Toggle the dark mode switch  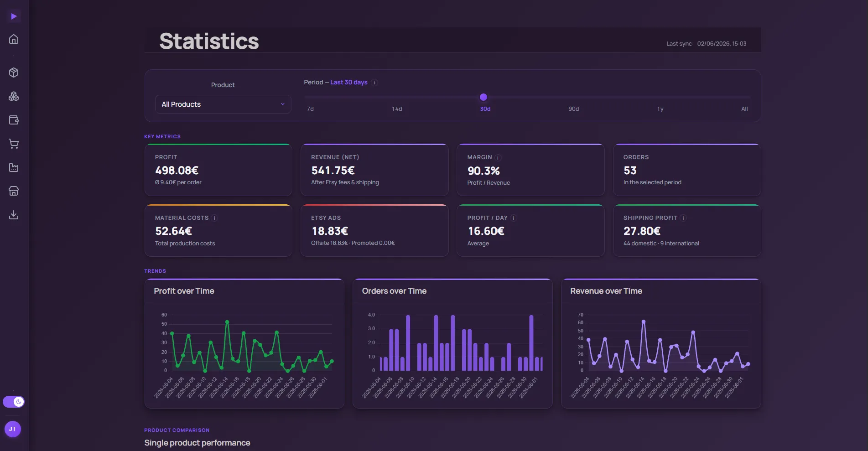tap(14, 402)
